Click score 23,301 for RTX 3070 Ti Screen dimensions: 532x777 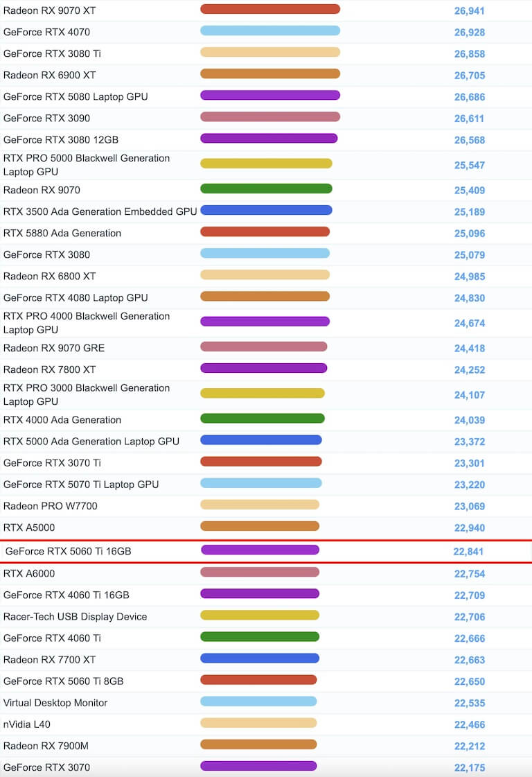pyautogui.click(x=470, y=464)
